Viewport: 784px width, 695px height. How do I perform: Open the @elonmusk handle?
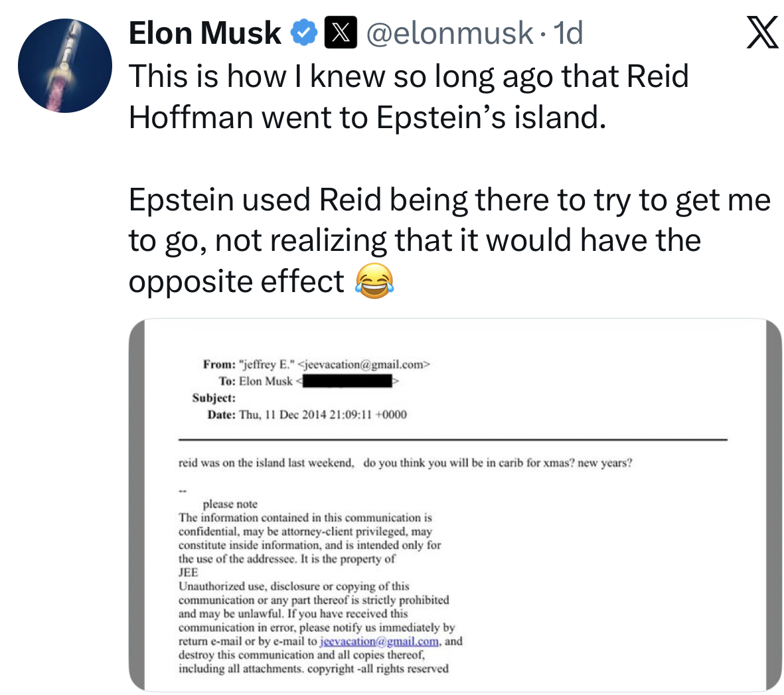[449, 33]
